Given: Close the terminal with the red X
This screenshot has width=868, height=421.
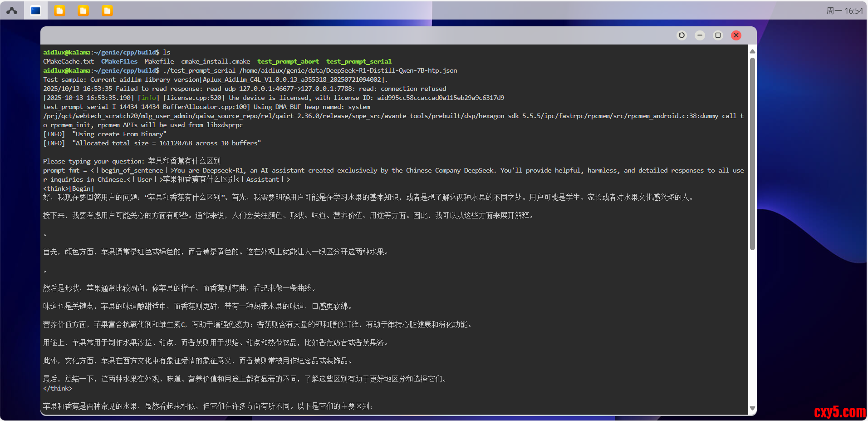Looking at the screenshot, I should (736, 35).
